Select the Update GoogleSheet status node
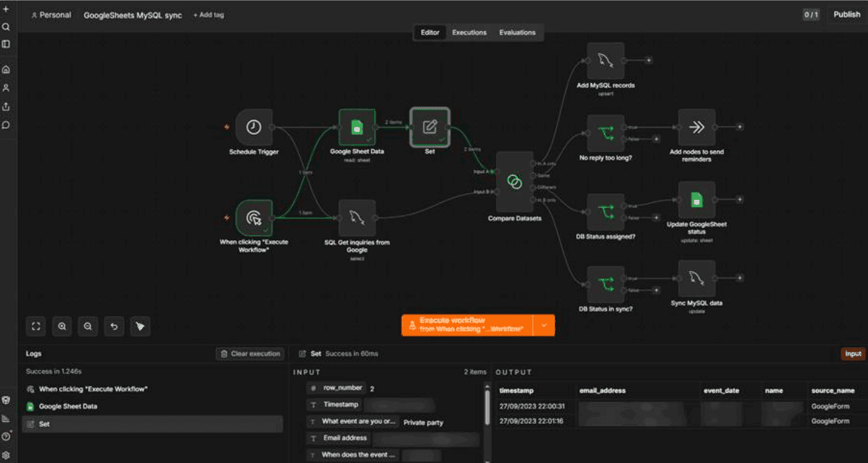868x463 pixels. coord(696,199)
